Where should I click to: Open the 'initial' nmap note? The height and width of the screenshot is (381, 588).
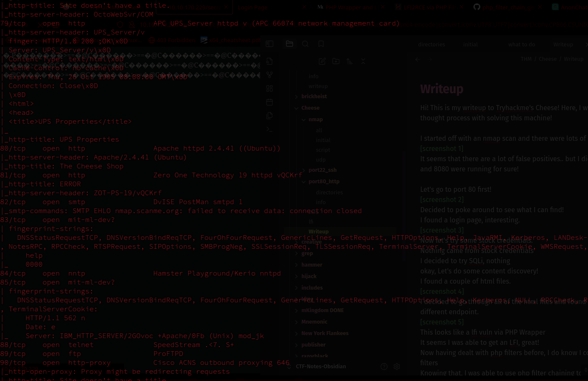tap(323, 140)
